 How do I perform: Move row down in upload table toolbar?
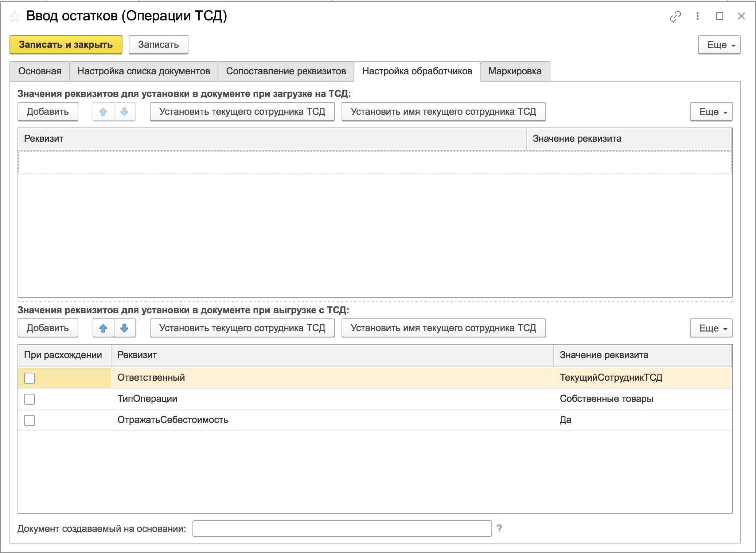pyautogui.click(x=124, y=112)
